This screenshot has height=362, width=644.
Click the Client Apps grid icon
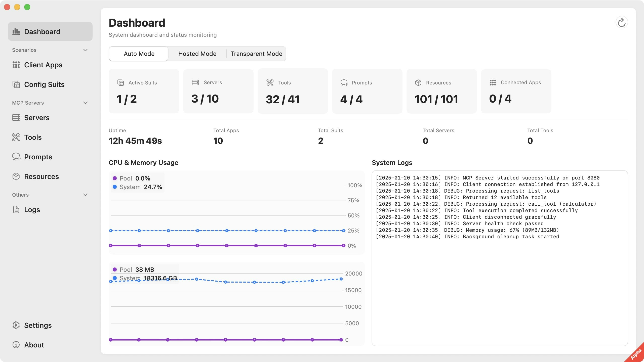tap(16, 65)
